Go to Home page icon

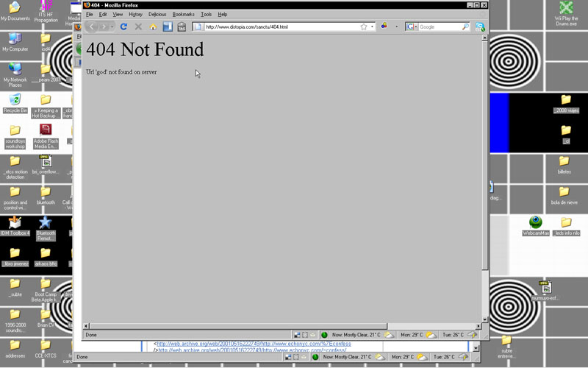point(153,27)
